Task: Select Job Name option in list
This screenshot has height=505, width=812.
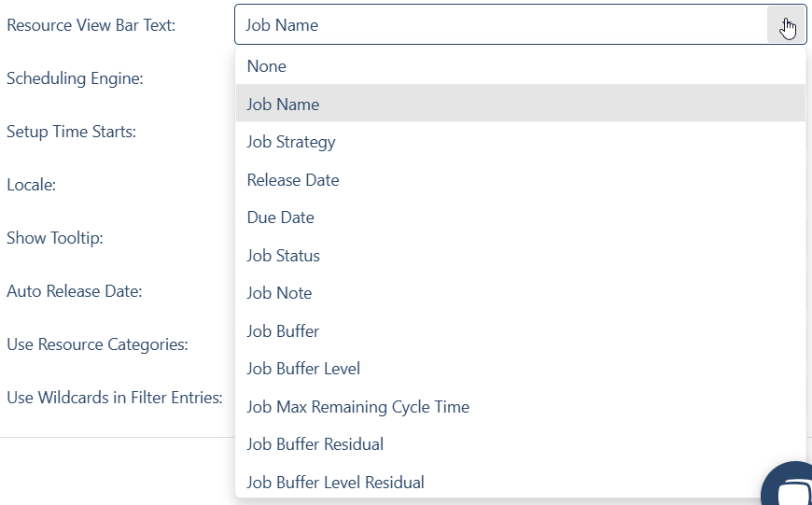Action: pos(520,105)
